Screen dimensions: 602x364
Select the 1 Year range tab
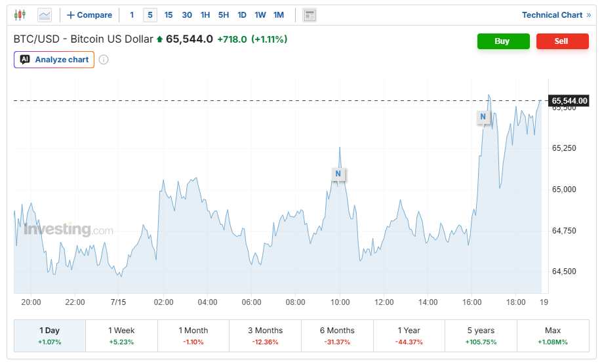coord(409,336)
